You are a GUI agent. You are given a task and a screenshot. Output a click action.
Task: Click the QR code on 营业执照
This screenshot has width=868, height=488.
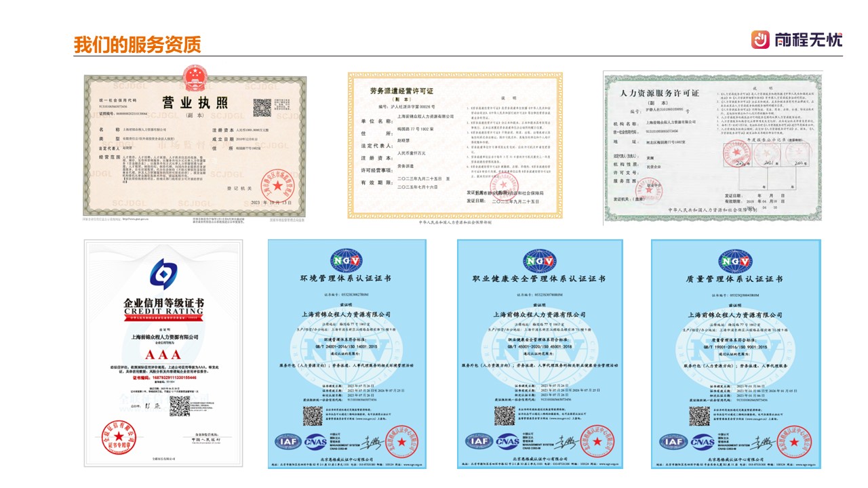[262, 108]
